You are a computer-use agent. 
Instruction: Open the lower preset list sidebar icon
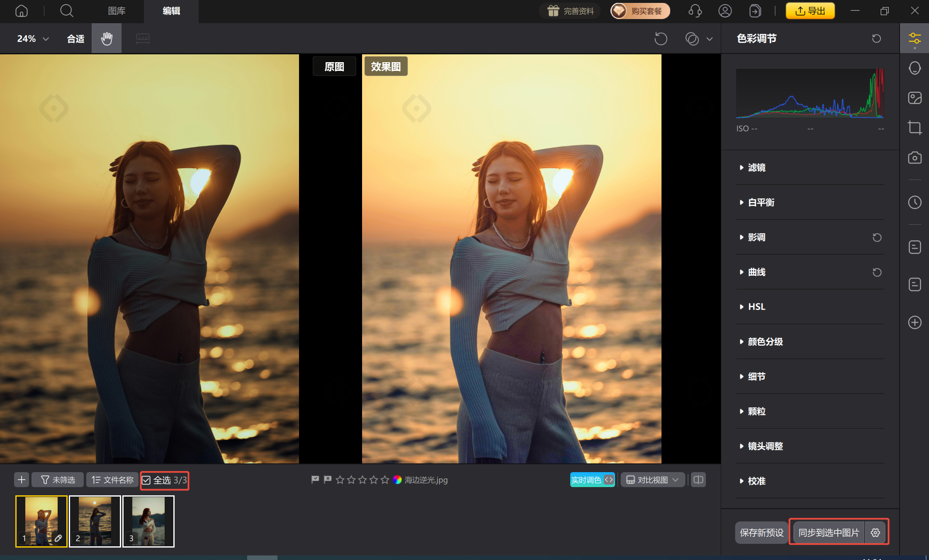coord(914,284)
